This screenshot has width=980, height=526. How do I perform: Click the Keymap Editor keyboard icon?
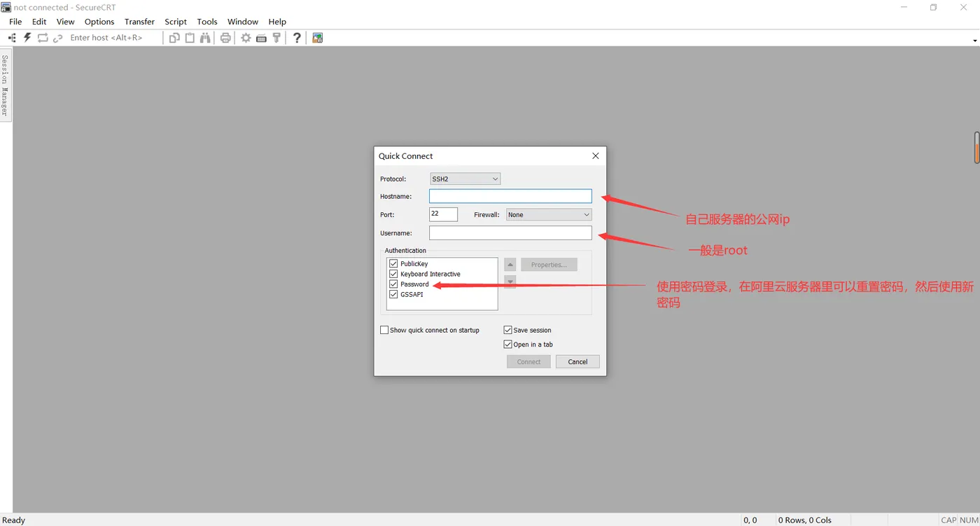point(261,38)
